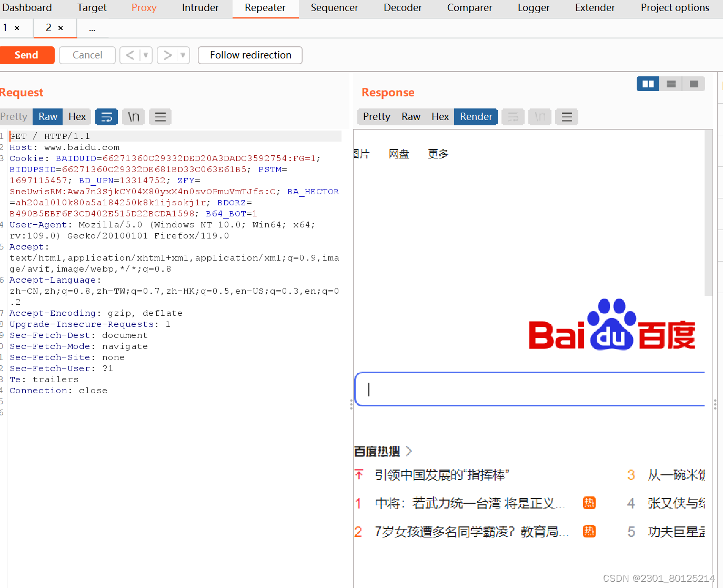Open Project options tab
This screenshot has width=723, height=588.
(675, 8)
